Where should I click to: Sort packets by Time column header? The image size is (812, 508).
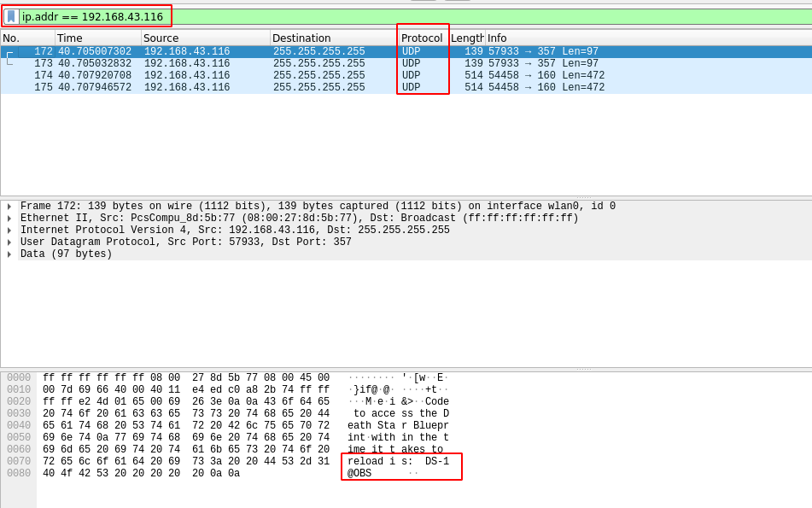[x=98, y=38]
